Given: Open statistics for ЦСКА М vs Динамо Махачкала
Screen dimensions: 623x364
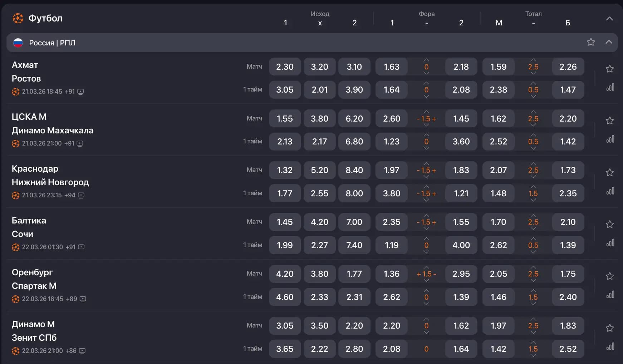Looking at the screenshot, I should point(610,139).
